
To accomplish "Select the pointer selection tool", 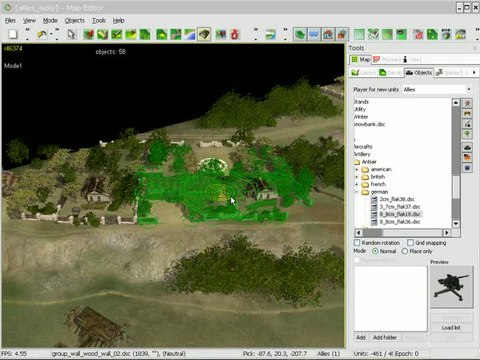I will coord(71,34).
